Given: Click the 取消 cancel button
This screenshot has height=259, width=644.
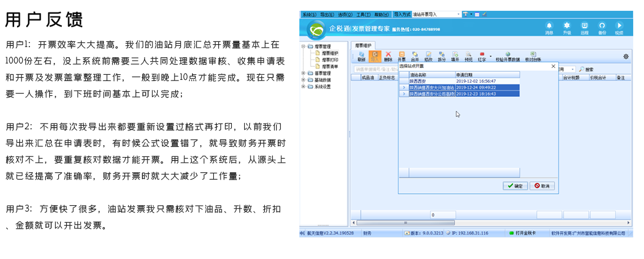Looking at the screenshot, I should tap(542, 186).
